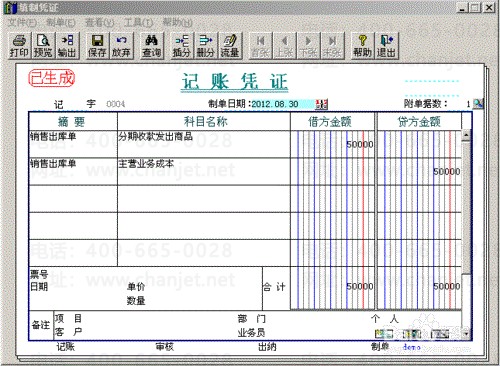This screenshot has height=366, width=500.
Task: Click the 打印 print toolbar icon
Action: [x=19, y=46]
